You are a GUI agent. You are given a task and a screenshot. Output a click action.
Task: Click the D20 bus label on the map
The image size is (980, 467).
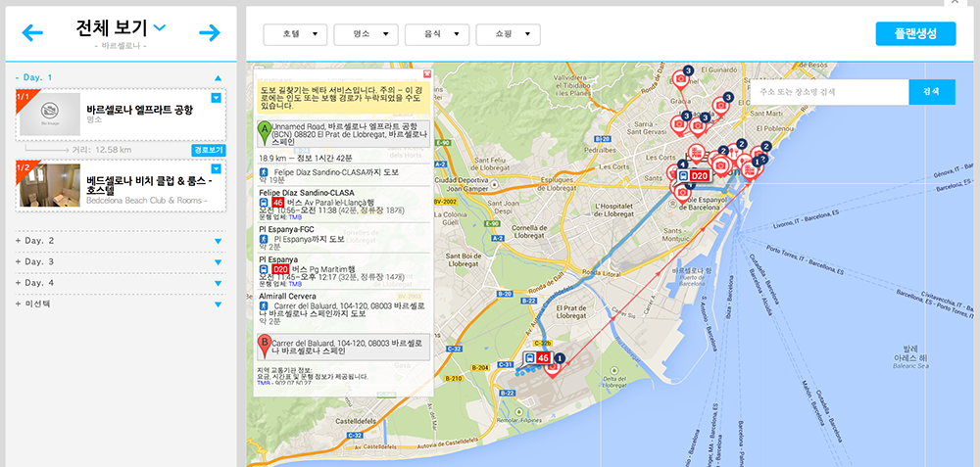point(695,176)
